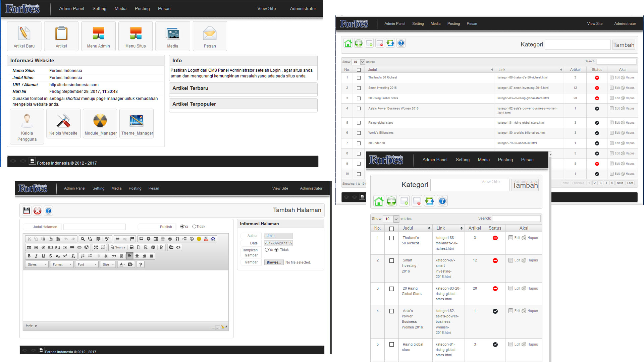The height and width of the screenshot is (362, 644).
Task: Open Posting menu in Tambah Halaman page header
Action: [135, 188]
